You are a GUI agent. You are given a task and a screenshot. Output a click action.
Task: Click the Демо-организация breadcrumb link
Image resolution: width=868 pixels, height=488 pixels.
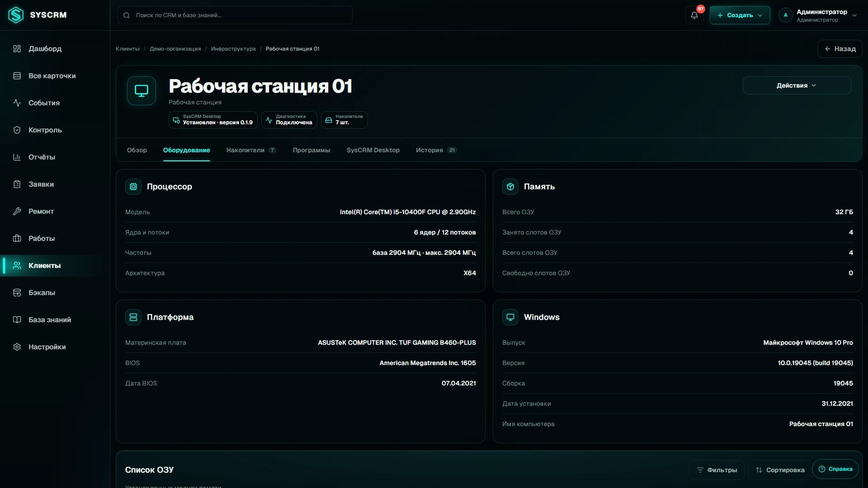(175, 49)
